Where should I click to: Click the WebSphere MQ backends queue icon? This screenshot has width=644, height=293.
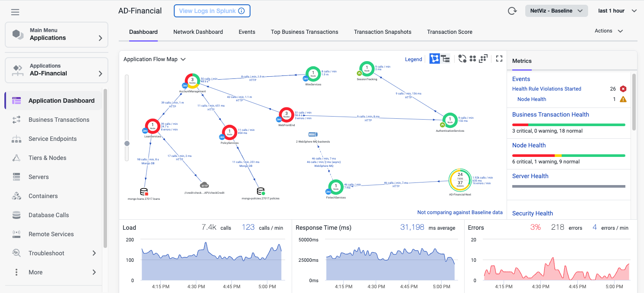point(313,135)
